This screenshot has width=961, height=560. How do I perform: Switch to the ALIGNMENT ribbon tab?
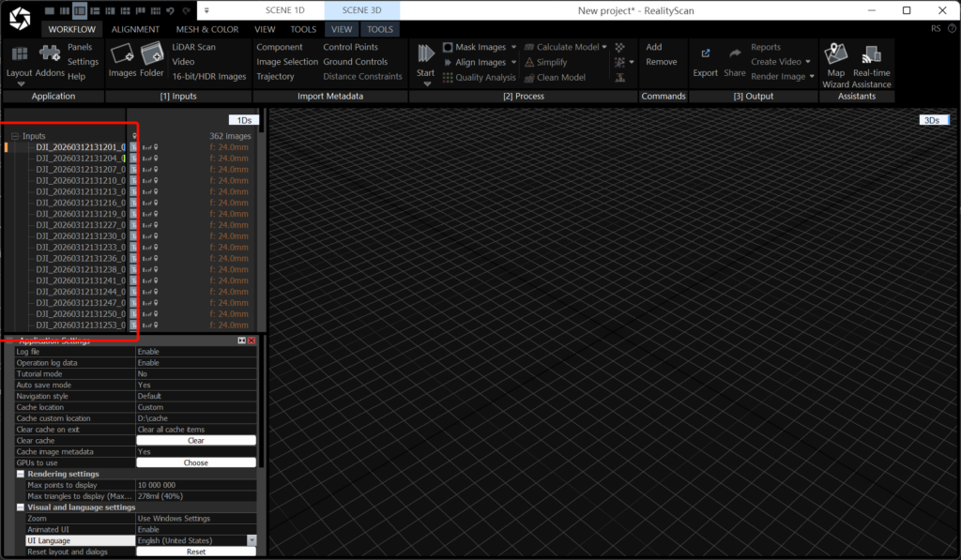tap(135, 29)
